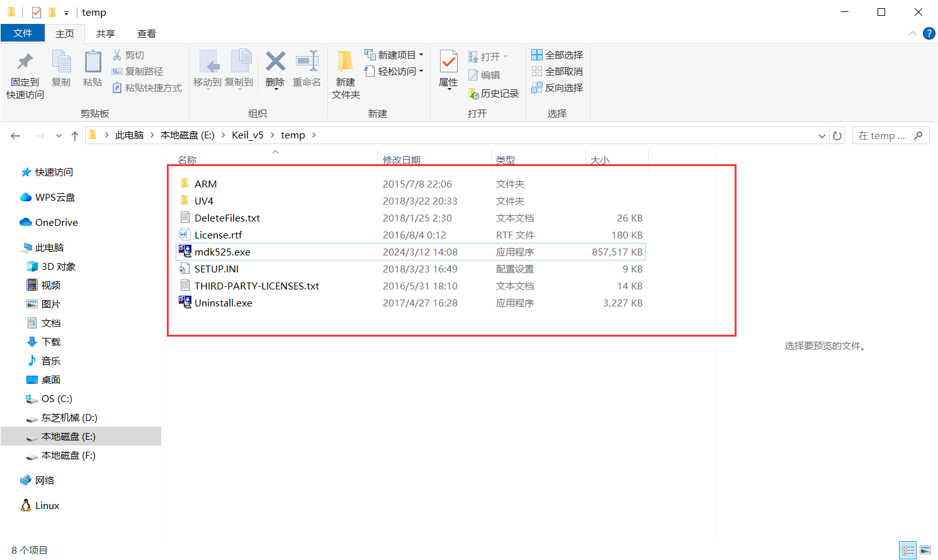
Task: Open 本地磁盘 (F:) in sidebar
Action: 61,455
